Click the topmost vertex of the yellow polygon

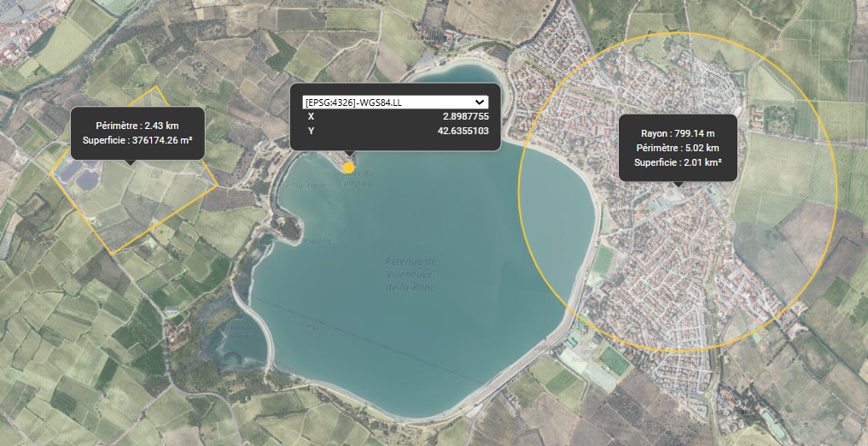point(156,86)
